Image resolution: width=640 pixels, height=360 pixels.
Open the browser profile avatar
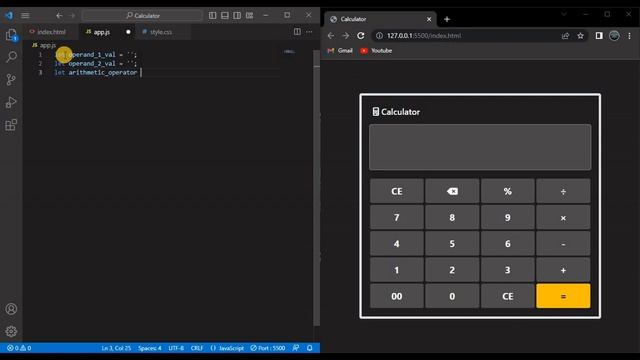pos(614,36)
